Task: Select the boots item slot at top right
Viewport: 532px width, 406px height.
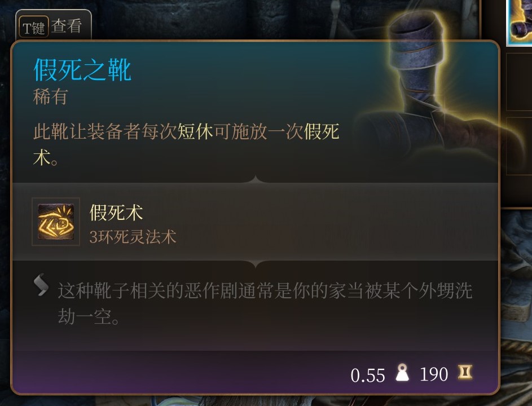Action: (x=520, y=23)
